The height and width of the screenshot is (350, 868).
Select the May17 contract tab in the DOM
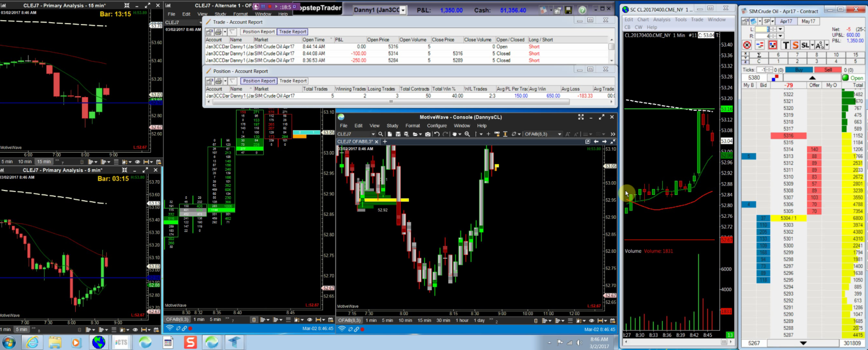[808, 21]
